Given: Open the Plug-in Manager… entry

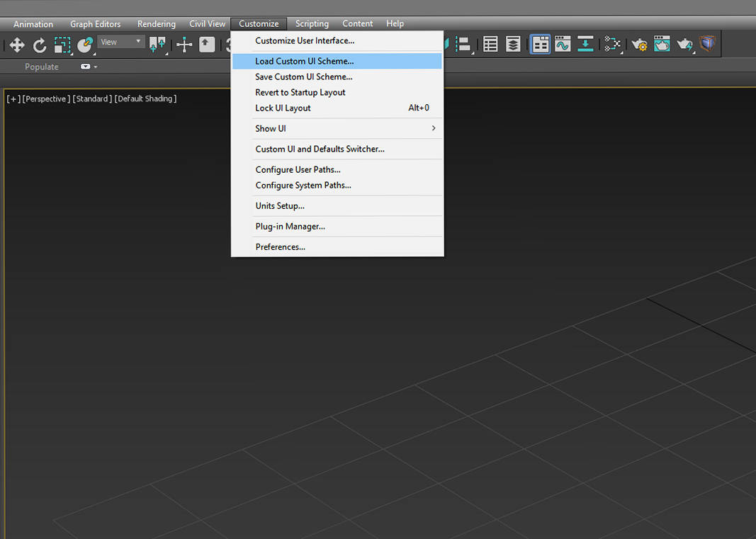Looking at the screenshot, I should (337, 227).
